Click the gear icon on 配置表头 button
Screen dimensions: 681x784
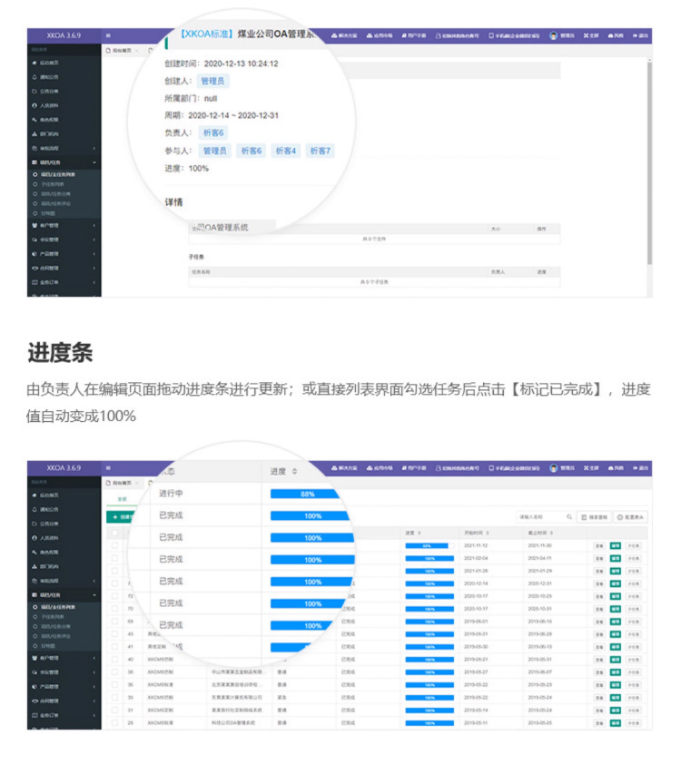point(621,516)
